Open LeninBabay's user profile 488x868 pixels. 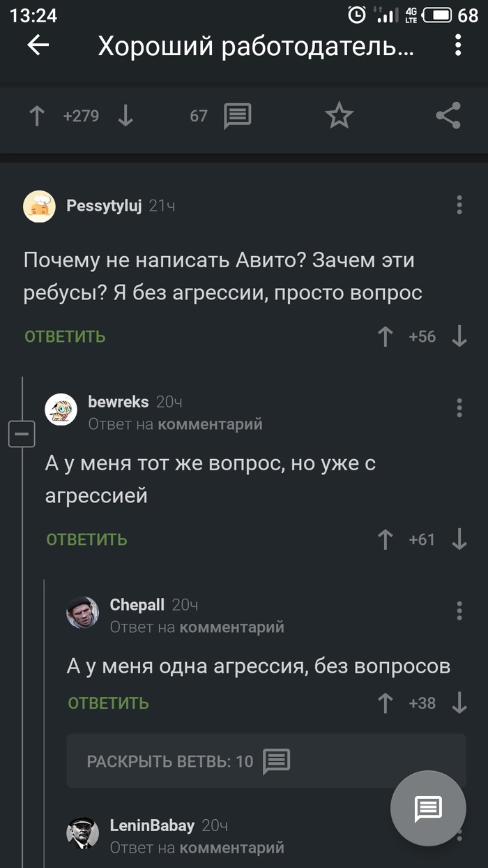(x=153, y=825)
